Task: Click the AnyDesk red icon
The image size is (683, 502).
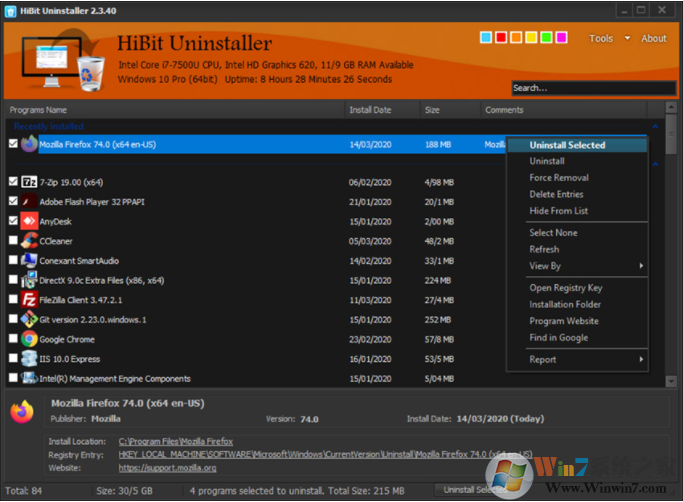Action: click(29, 221)
